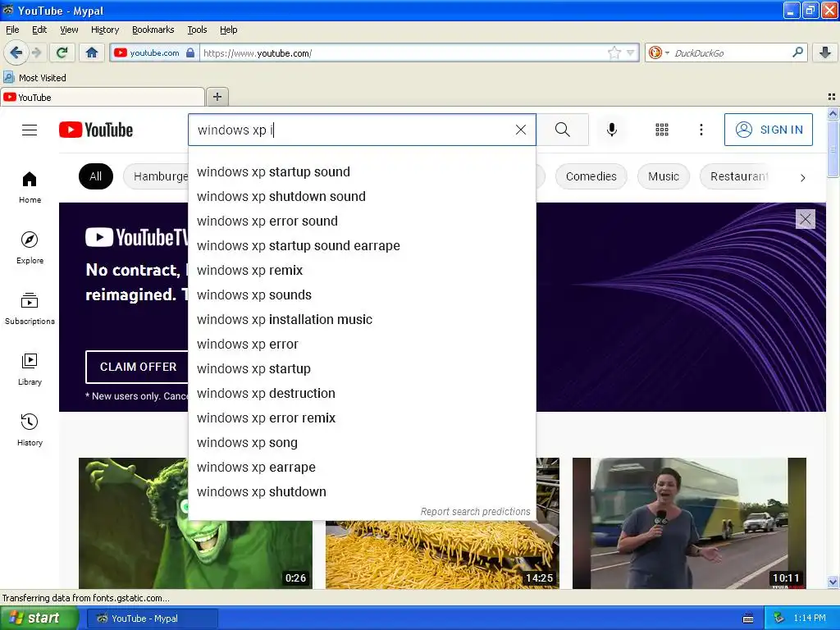Click the DuckDuckGo search magnifier icon
The width and height of the screenshot is (840, 630).
click(x=797, y=52)
